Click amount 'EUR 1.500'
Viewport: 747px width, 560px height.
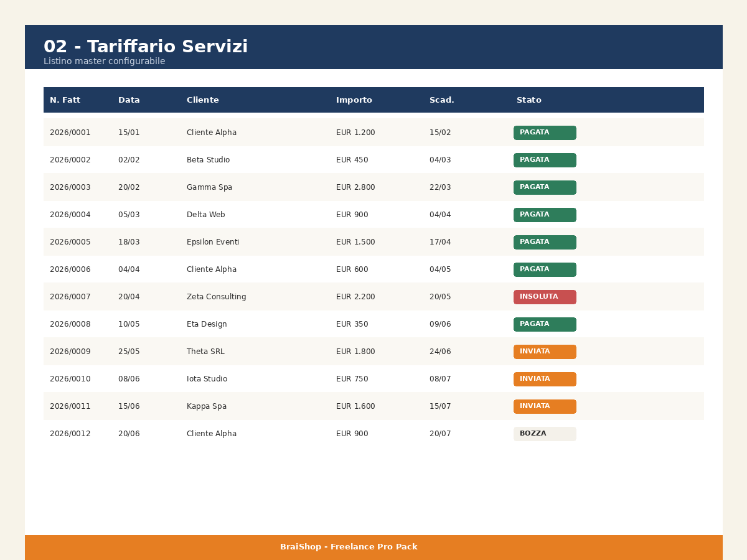pyautogui.click(x=355, y=242)
